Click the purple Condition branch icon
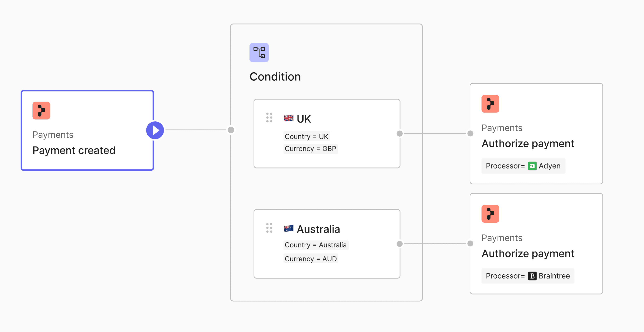Image resolution: width=644 pixels, height=332 pixels. point(259,52)
